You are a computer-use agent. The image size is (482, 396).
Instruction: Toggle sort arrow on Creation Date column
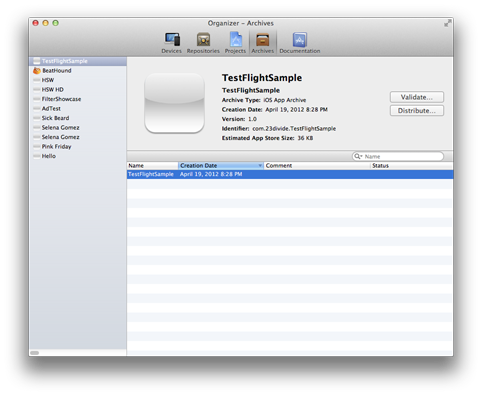260,166
